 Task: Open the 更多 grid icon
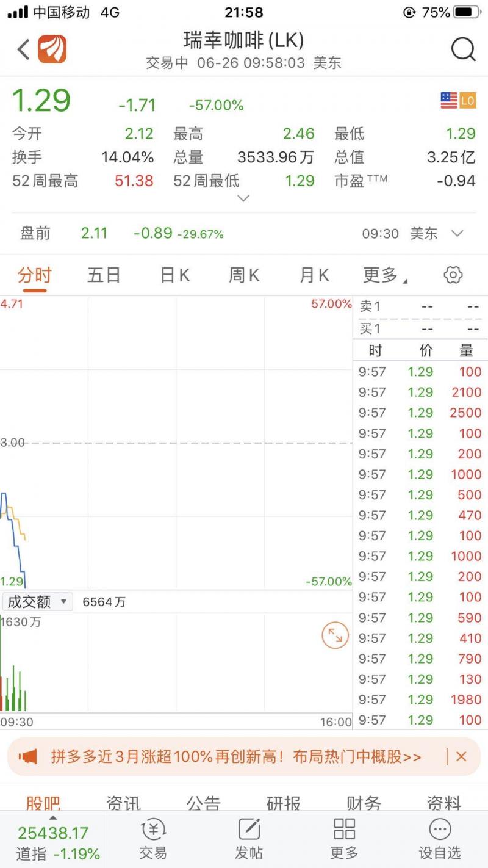344,839
